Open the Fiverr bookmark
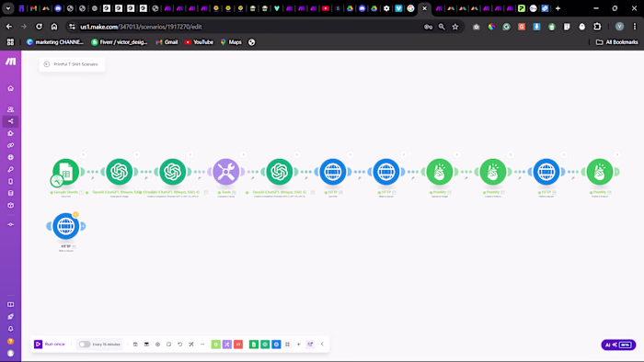644x362 pixels. 119,42
